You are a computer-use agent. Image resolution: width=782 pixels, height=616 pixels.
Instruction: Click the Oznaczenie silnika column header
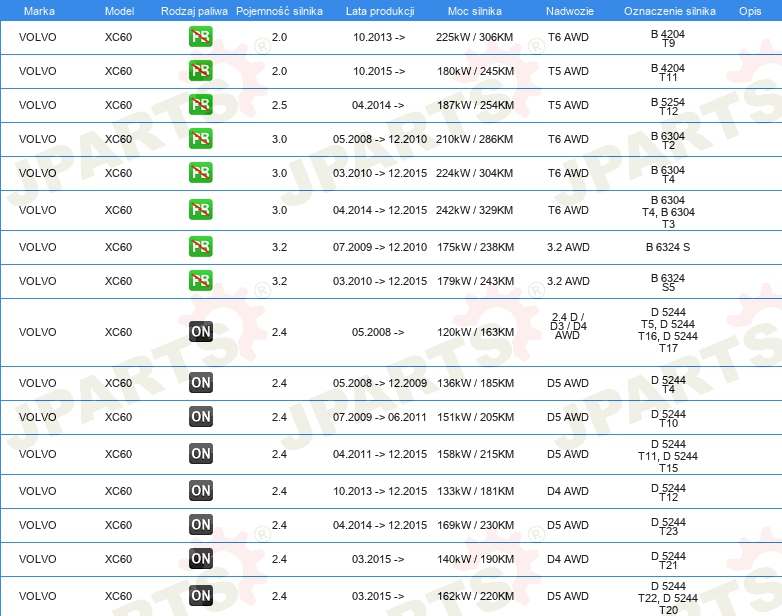[x=670, y=11]
